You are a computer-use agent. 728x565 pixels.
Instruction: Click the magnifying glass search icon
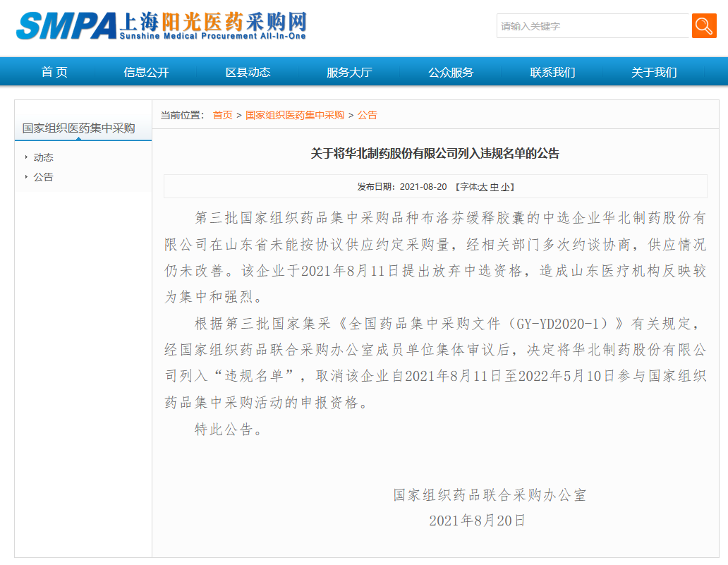point(703,25)
